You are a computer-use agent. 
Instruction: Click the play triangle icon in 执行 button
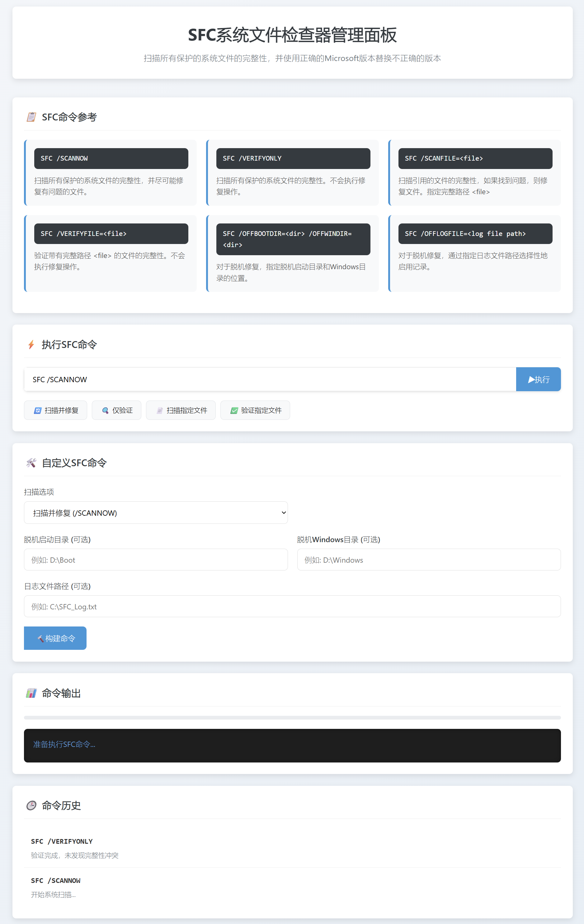click(x=531, y=379)
